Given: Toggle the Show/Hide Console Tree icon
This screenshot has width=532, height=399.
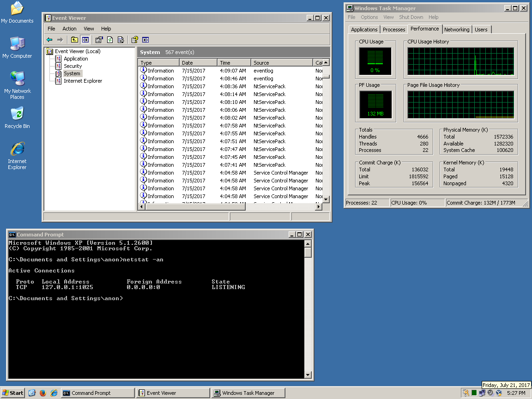Looking at the screenshot, I should coord(85,40).
